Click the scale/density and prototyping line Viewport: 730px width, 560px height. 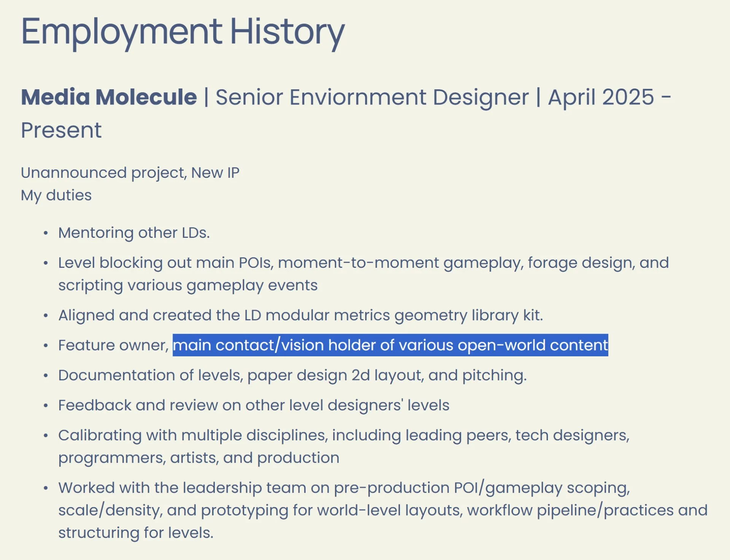(383, 510)
